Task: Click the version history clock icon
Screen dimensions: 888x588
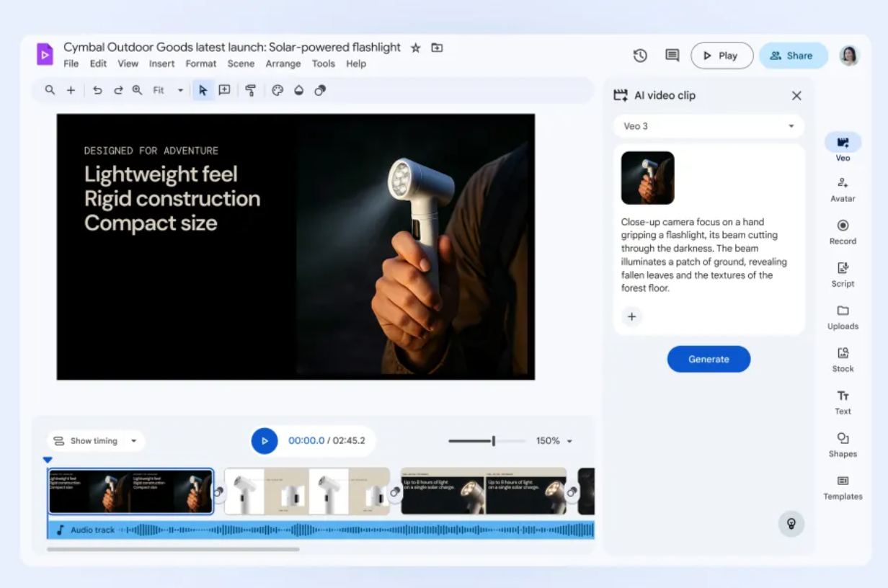Action: point(640,55)
